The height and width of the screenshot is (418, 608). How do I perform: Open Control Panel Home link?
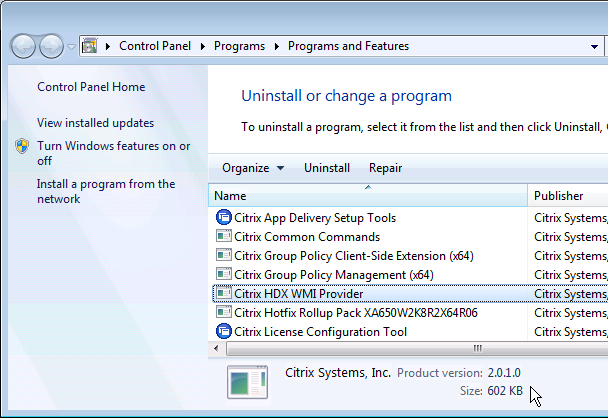(91, 87)
